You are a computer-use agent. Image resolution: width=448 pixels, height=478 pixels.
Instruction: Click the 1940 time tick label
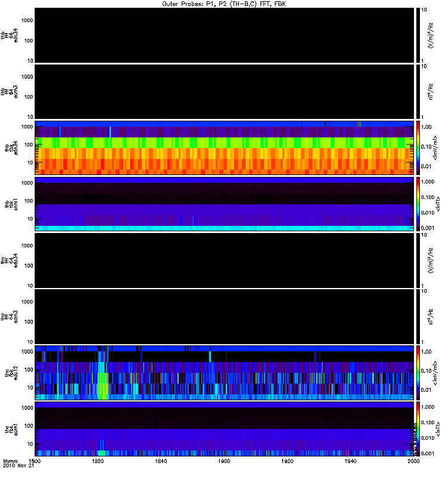(351, 461)
